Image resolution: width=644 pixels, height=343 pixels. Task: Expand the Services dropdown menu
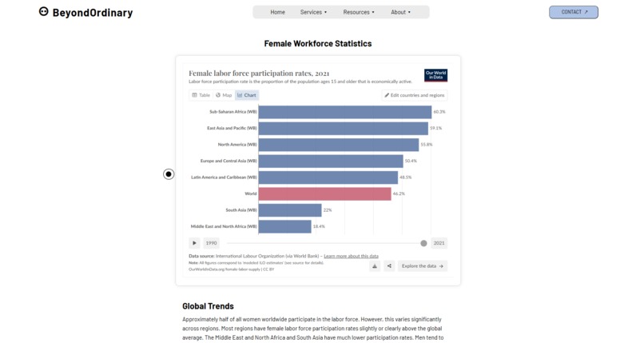pyautogui.click(x=313, y=12)
